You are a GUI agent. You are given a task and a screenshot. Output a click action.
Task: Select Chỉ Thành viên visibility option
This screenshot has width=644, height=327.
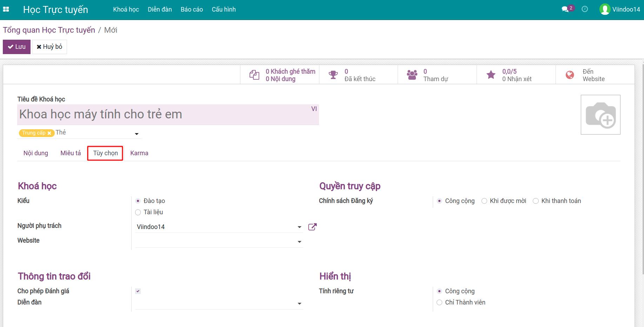[439, 302]
